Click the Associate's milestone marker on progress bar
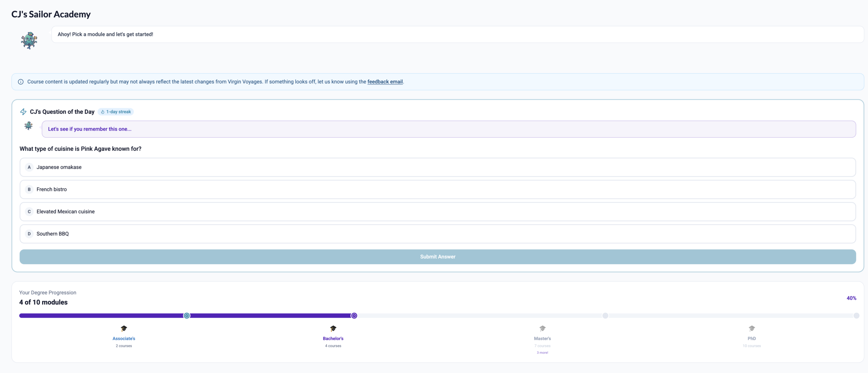 pyautogui.click(x=187, y=316)
